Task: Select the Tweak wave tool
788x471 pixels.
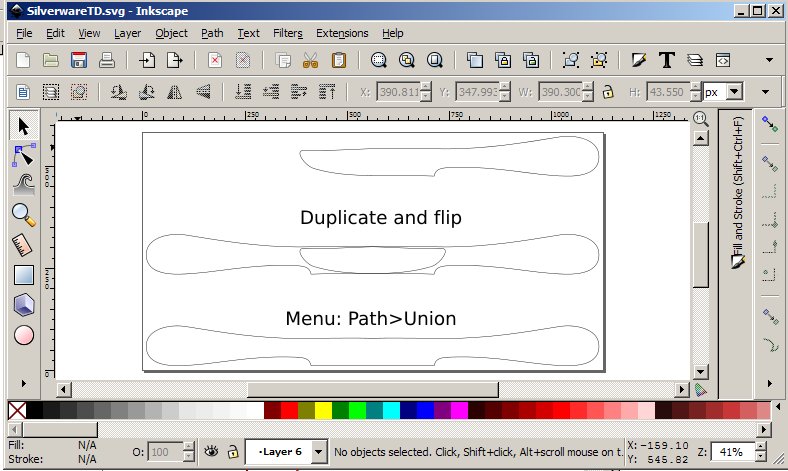Action: [x=23, y=184]
